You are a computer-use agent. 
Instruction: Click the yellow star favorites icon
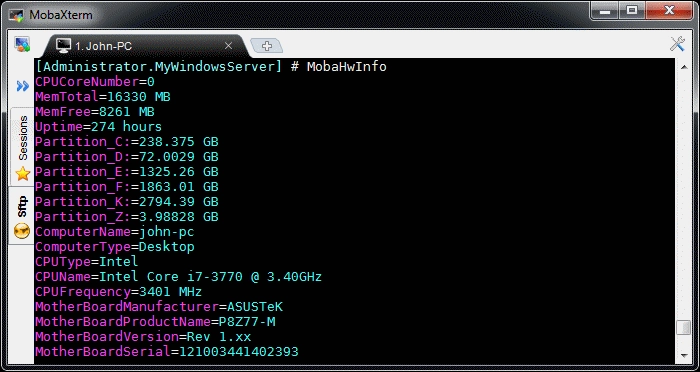coord(23,174)
